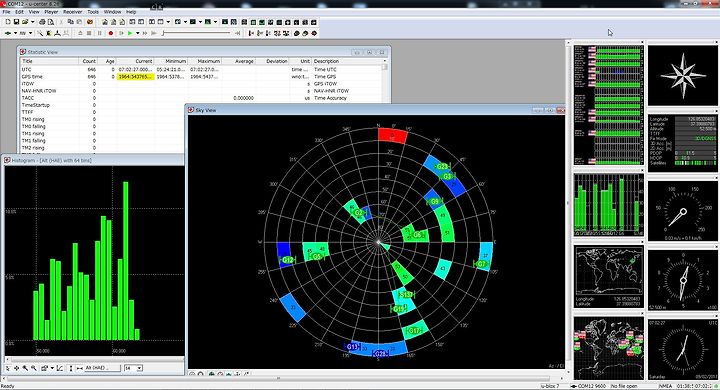
Task: Select the histogram zoom-in magnifier tool
Action: tap(25, 368)
